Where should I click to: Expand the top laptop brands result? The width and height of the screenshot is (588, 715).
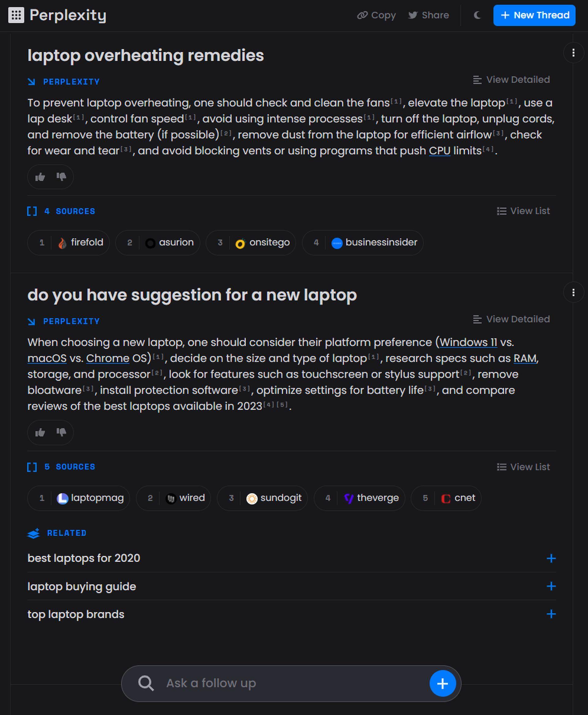point(551,614)
